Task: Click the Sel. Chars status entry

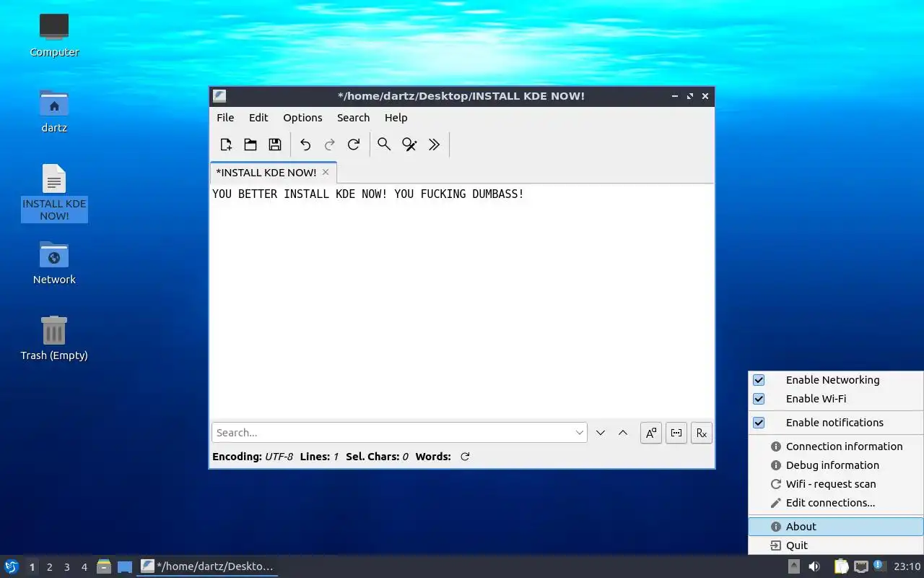Action: tap(377, 457)
